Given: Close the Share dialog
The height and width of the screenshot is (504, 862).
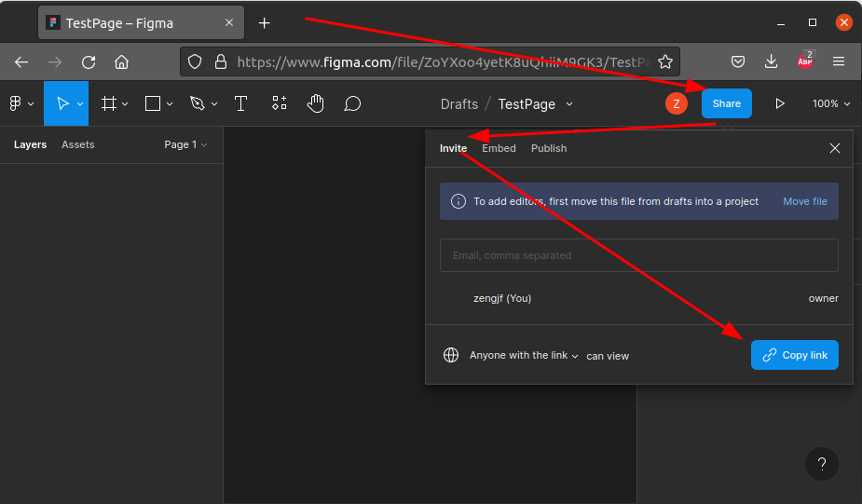Looking at the screenshot, I should [835, 148].
